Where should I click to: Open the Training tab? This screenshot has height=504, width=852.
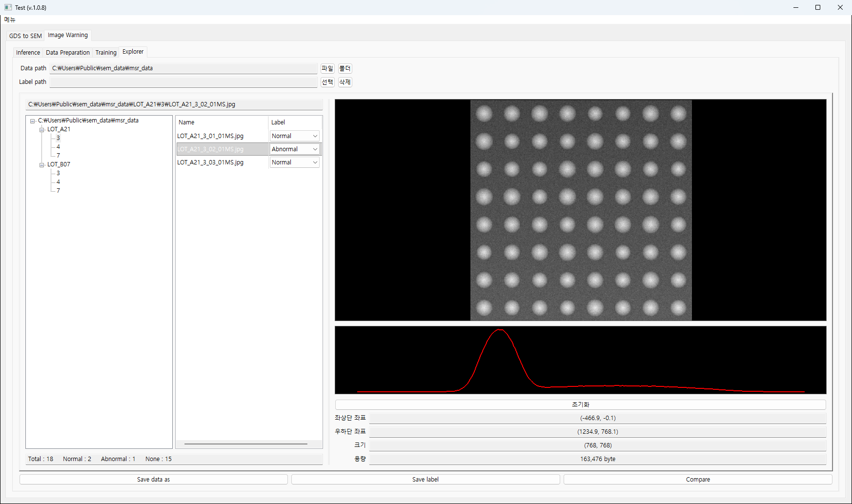(106, 52)
